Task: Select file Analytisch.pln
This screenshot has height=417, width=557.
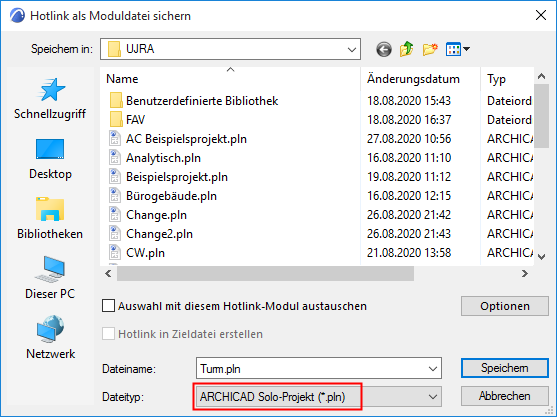Action: (x=155, y=158)
